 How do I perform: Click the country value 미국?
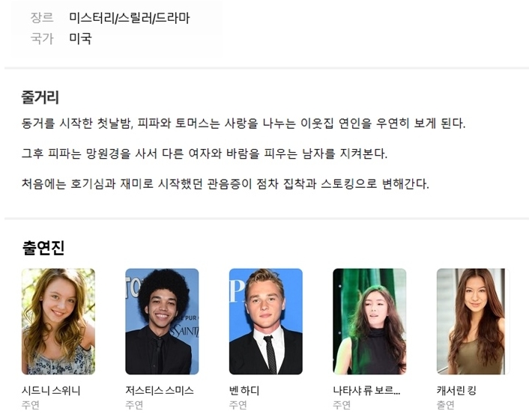(80, 38)
